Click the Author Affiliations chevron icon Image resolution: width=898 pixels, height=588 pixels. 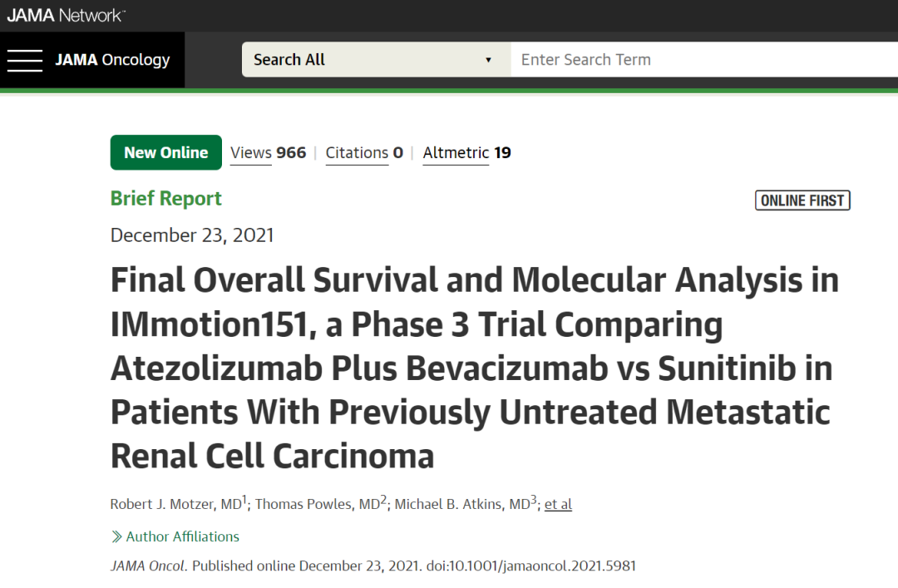[116, 536]
